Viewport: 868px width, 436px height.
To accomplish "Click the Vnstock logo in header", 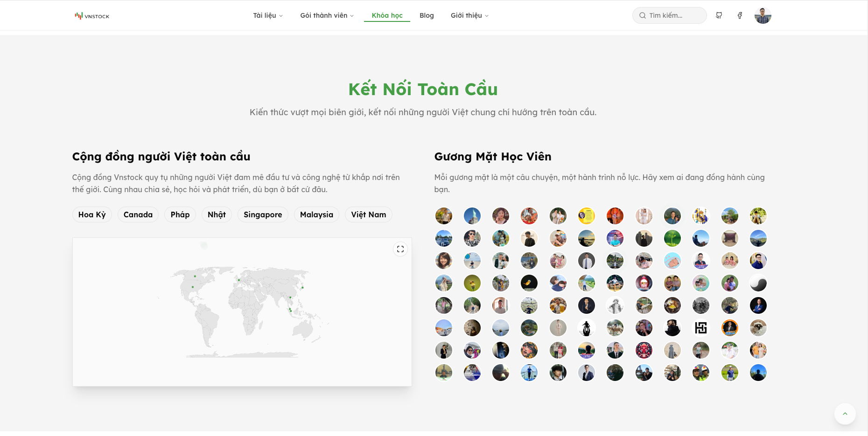I will (92, 16).
